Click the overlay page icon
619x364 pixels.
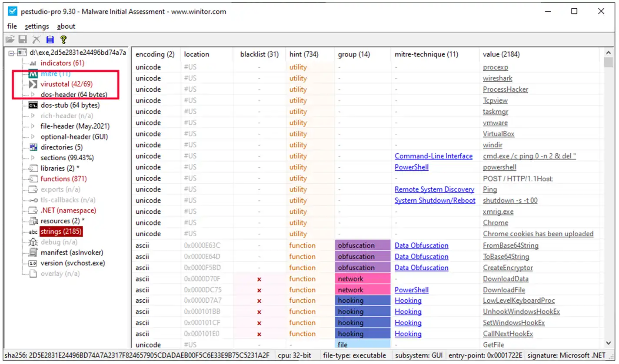pos(33,274)
